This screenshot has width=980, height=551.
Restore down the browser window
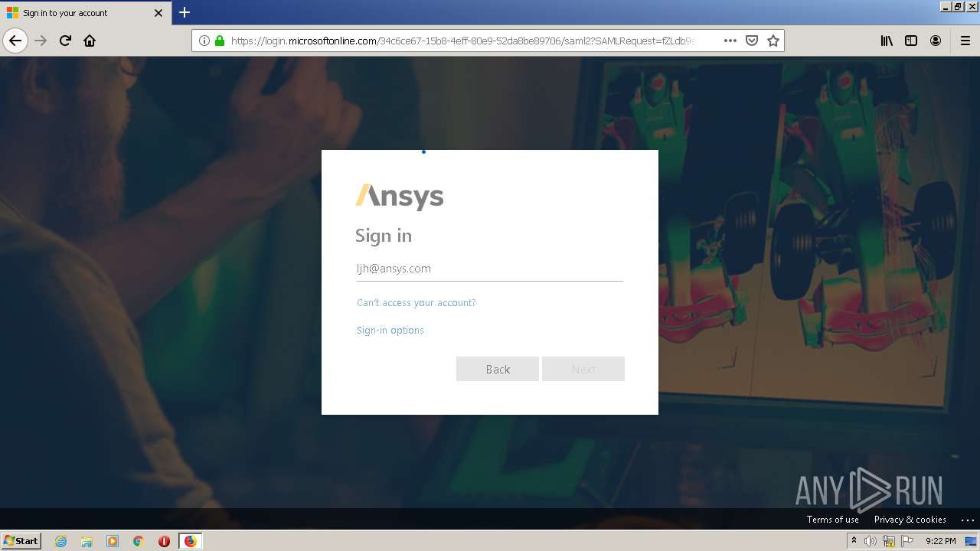(958, 6)
